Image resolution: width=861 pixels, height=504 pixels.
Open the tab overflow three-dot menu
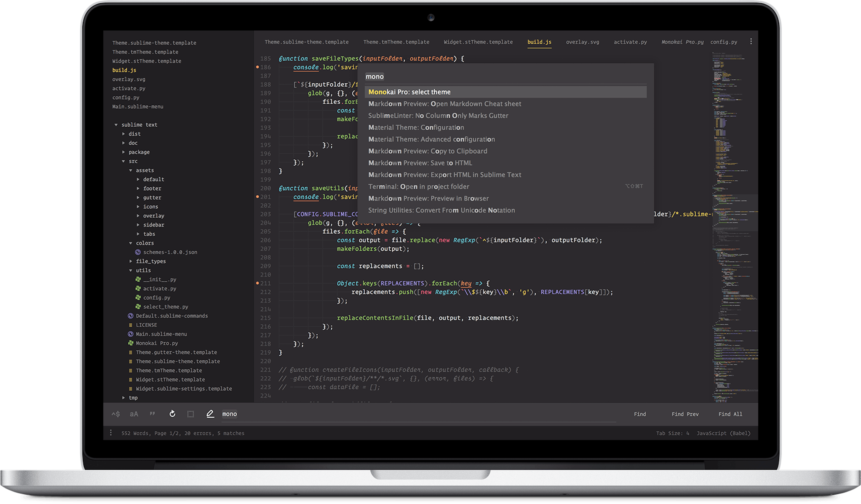[751, 41]
